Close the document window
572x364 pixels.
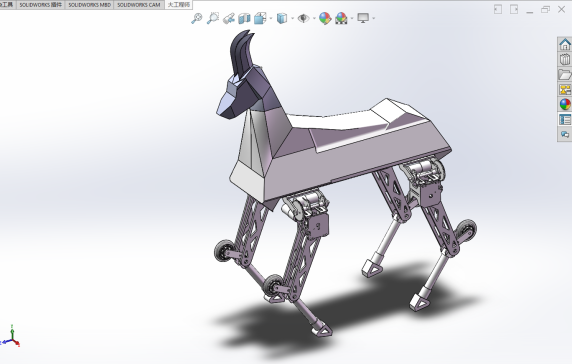point(562,9)
